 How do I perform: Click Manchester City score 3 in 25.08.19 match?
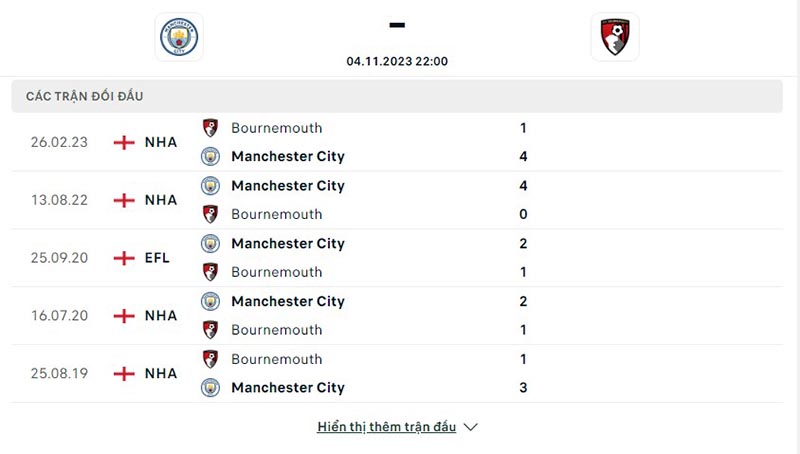[x=523, y=388]
